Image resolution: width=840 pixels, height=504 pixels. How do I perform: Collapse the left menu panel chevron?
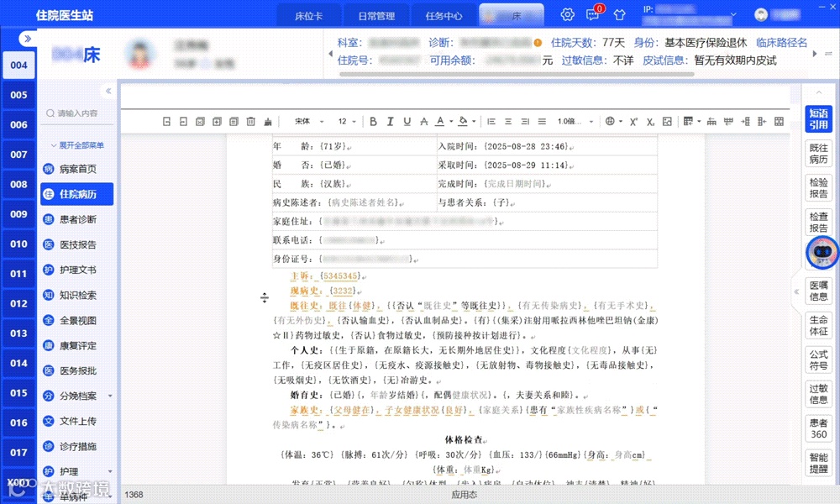(108, 91)
